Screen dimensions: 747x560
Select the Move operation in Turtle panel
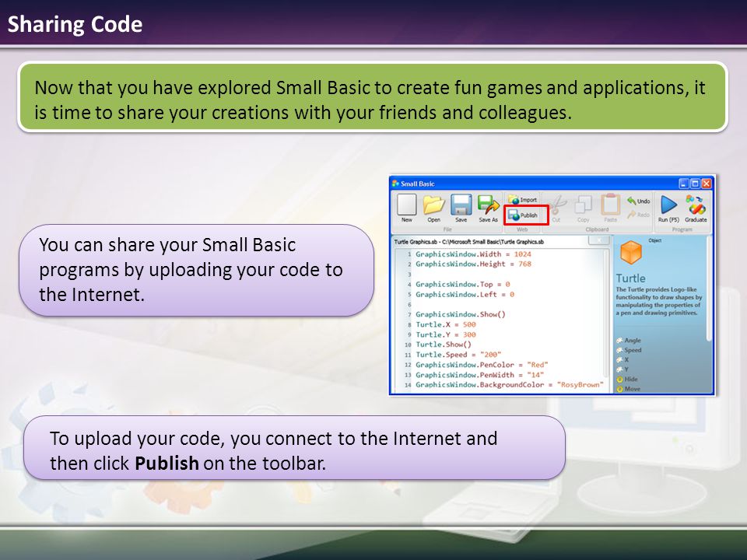click(x=629, y=389)
